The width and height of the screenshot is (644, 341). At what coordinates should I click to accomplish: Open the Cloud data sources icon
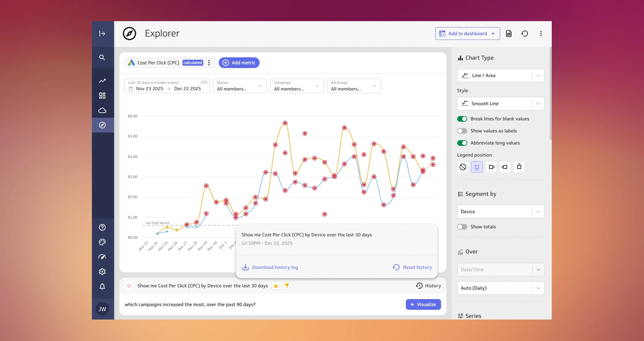pyautogui.click(x=102, y=110)
